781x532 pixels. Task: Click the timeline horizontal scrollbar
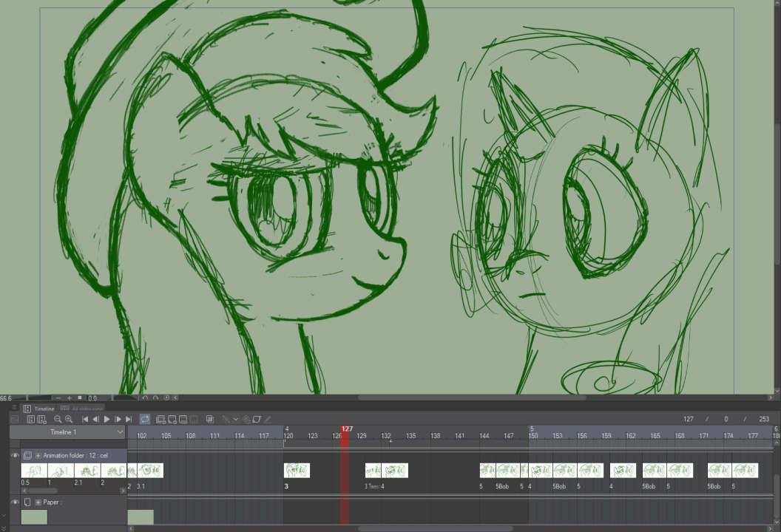click(436, 528)
